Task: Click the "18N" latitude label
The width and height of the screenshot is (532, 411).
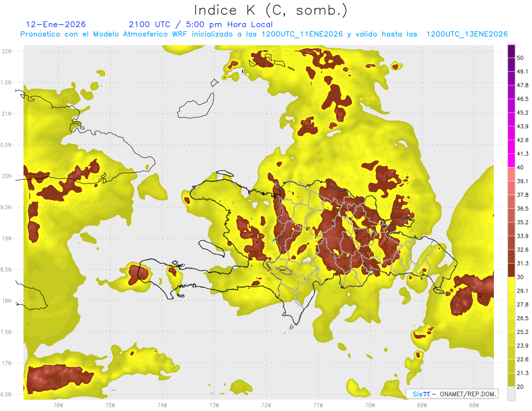Action: click(8, 301)
